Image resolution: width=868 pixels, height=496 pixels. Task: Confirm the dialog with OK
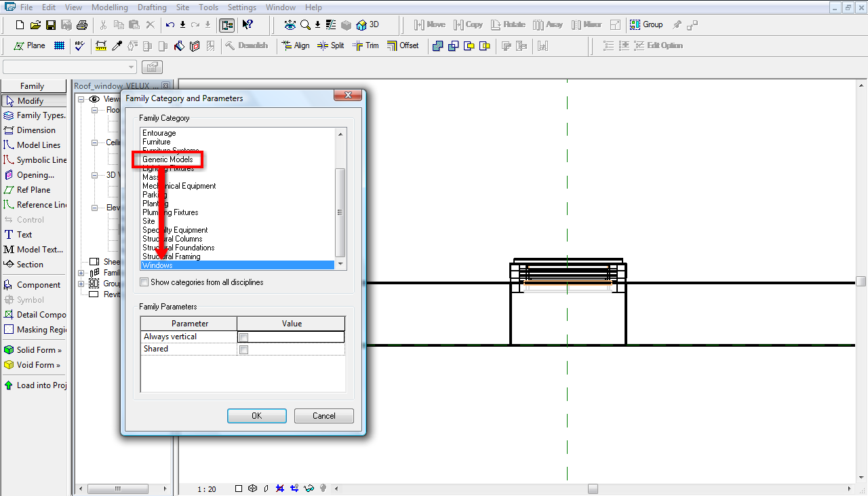(256, 416)
